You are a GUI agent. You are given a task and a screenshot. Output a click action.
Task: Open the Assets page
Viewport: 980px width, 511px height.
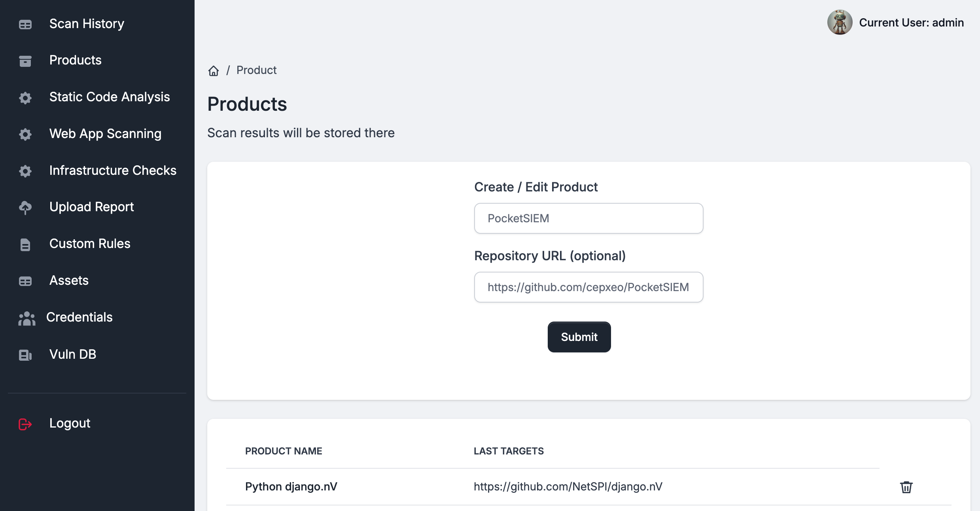(69, 280)
